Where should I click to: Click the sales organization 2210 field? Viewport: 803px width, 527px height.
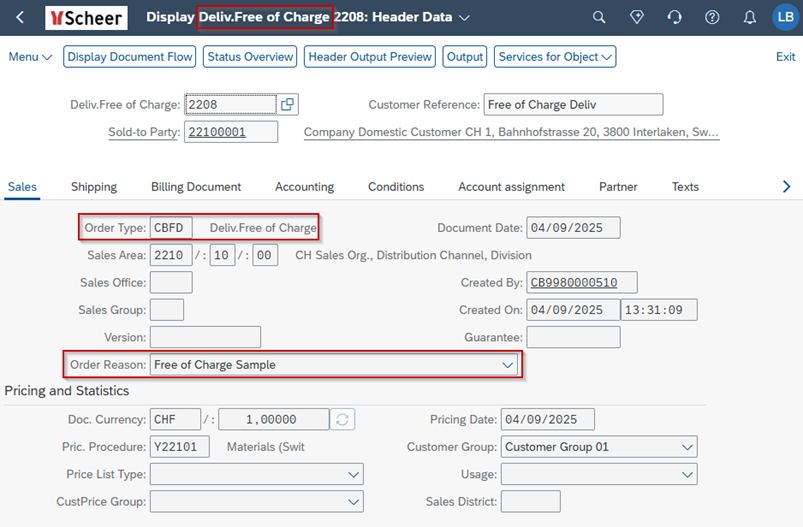coord(171,255)
